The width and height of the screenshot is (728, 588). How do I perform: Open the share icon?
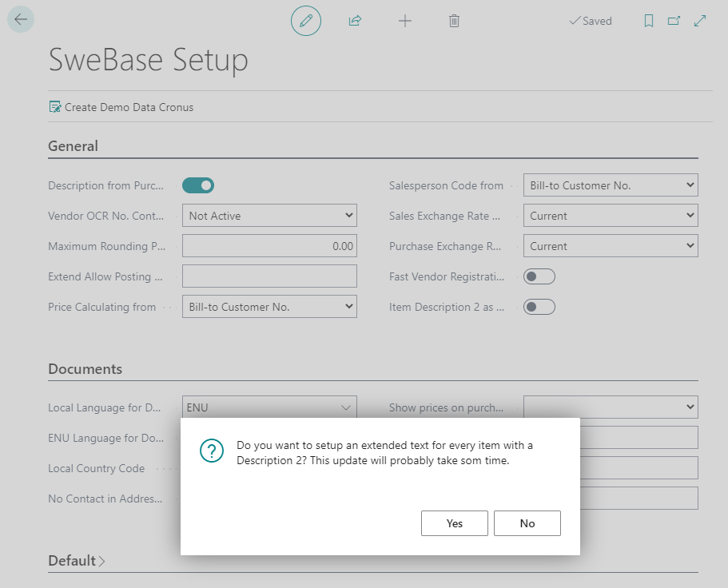pyautogui.click(x=355, y=21)
